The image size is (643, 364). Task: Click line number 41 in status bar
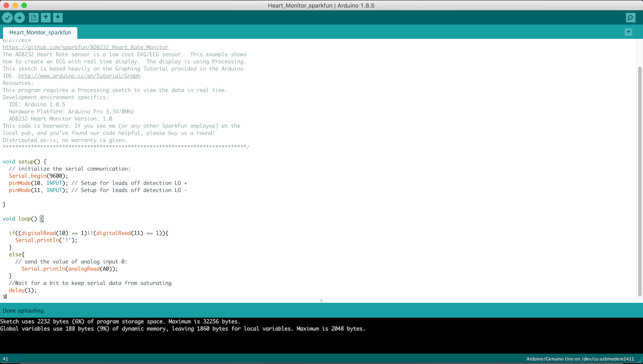(5, 359)
